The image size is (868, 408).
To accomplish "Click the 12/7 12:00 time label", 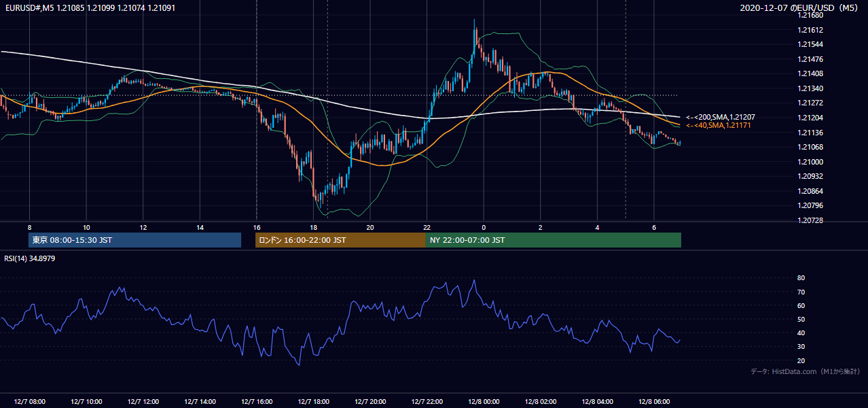I will tap(143, 402).
